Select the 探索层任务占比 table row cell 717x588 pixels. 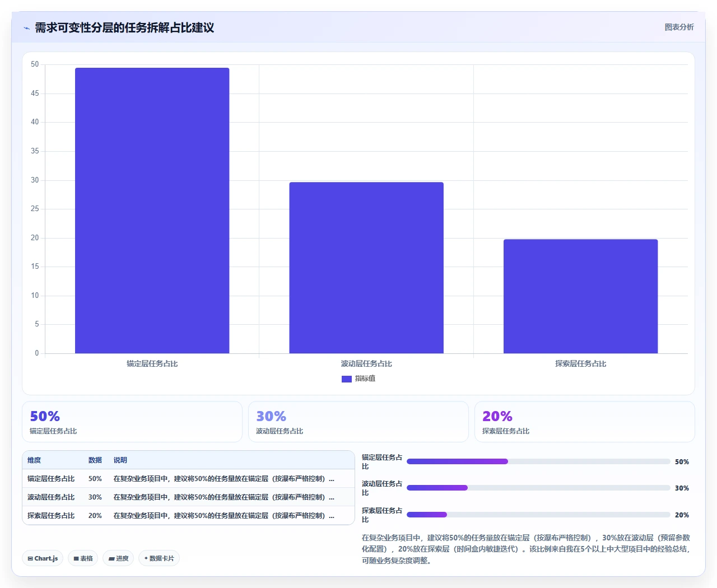[51, 516]
